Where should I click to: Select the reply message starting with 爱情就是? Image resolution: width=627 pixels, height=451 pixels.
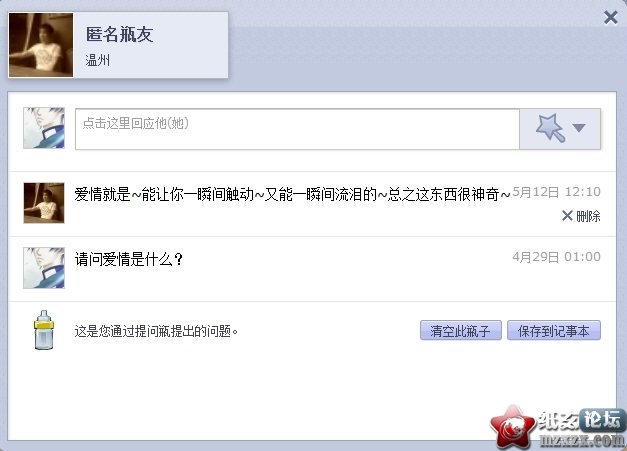(292, 195)
